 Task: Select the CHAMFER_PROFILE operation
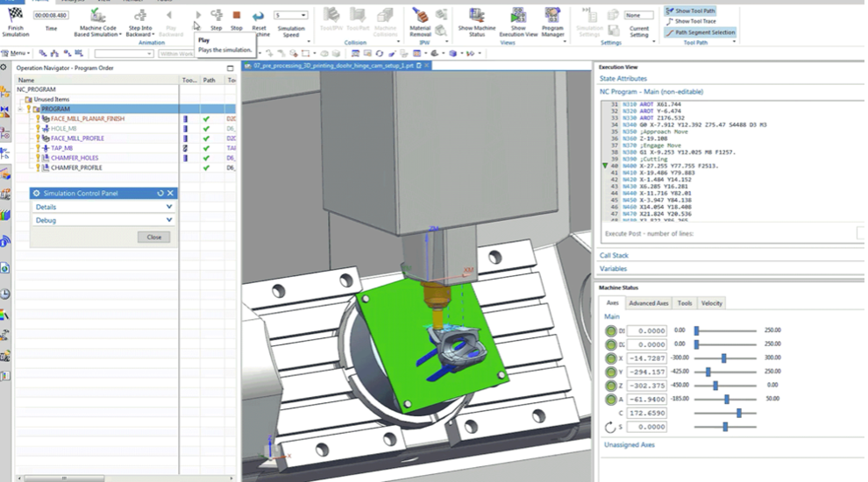(76, 167)
